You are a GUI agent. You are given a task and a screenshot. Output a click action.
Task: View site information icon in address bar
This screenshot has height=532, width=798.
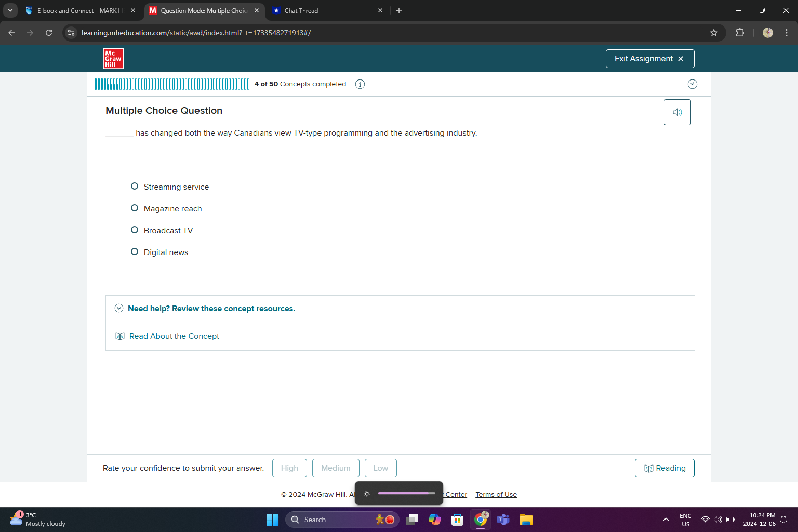coord(72,33)
